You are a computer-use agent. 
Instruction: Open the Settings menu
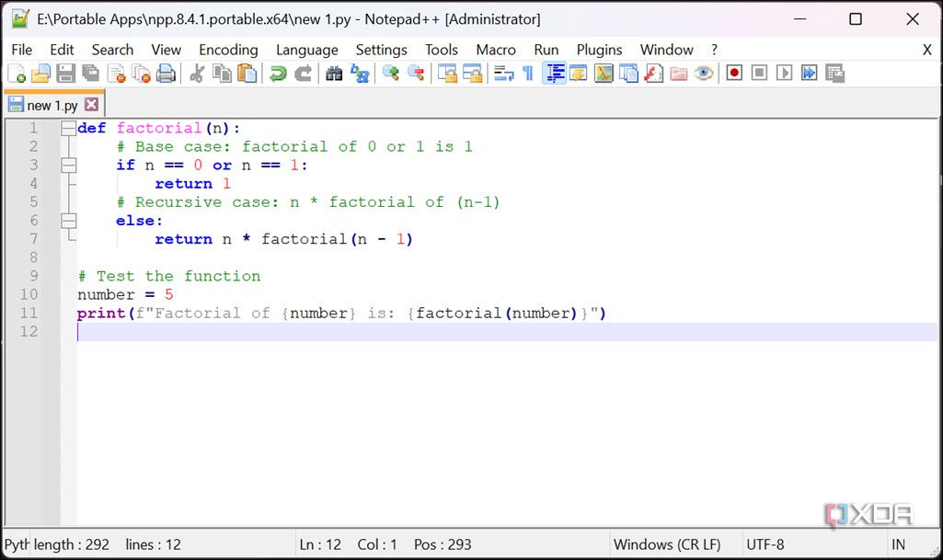pos(381,50)
